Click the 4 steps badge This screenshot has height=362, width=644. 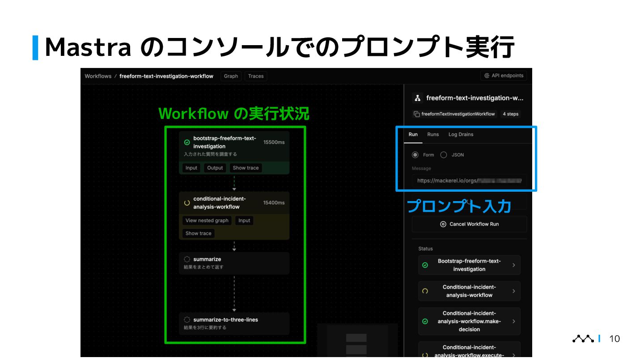point(510,114)
